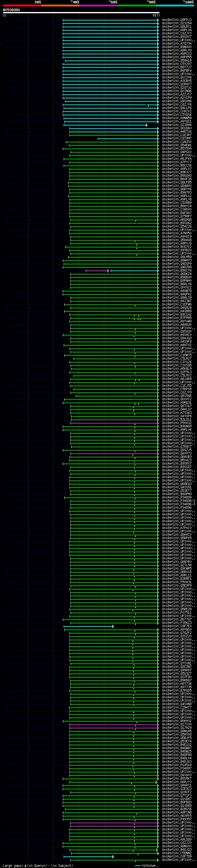Select label UniRef100_A2YCP9

point(176,98)
